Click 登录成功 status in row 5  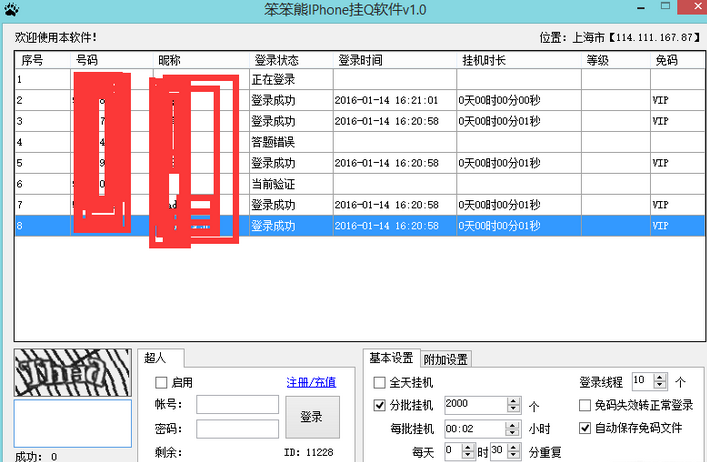(x=273, y=163)
